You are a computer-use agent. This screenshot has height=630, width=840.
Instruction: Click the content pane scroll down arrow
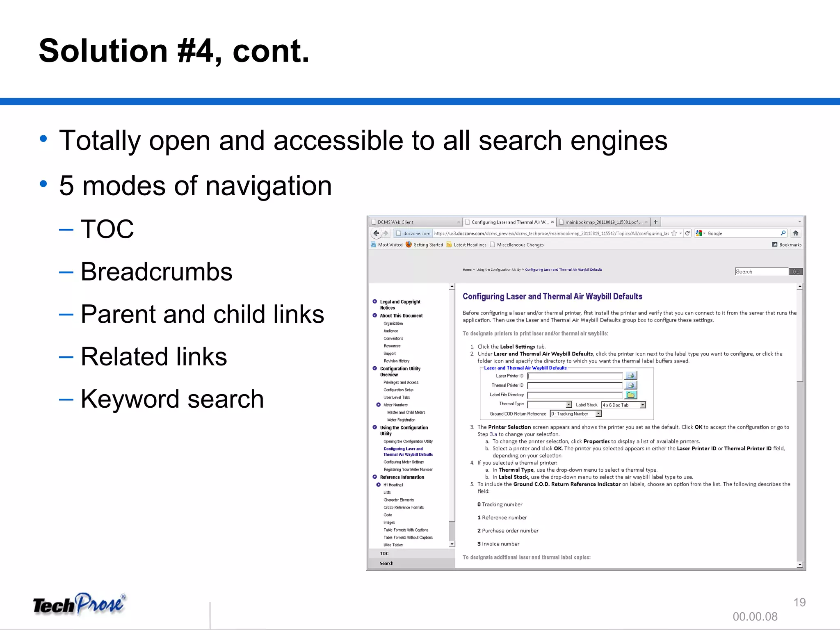coord(800,565)
